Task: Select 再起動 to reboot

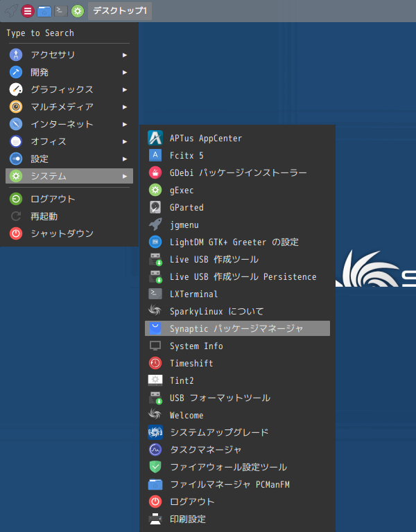Action: (x=69, y=216)
